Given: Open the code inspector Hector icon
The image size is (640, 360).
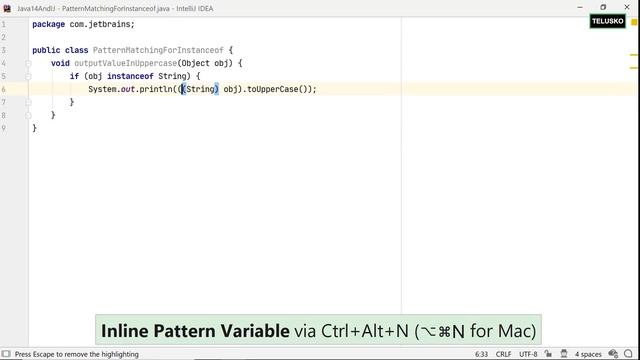Looking at the screenshot, I should [x=564, y=354].
